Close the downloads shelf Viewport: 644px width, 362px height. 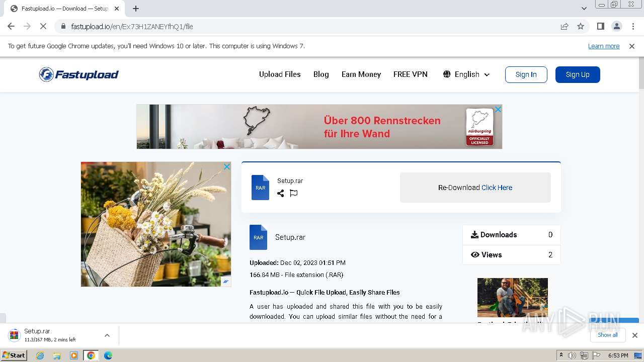(x=635, y=335)
